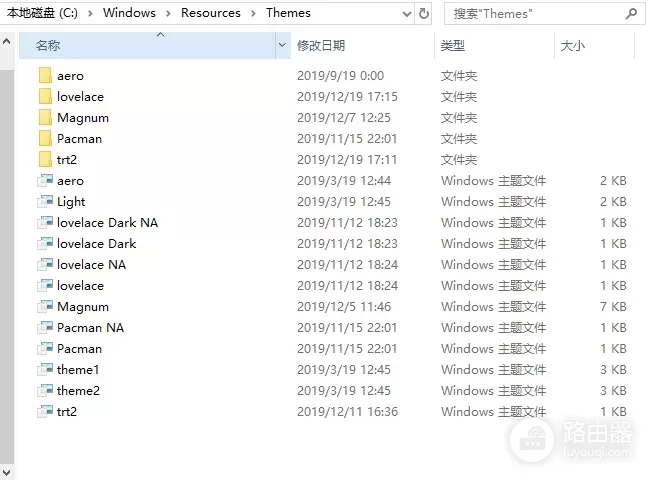
Task: Click the theme1 file icon
Action: click(45, 369)
